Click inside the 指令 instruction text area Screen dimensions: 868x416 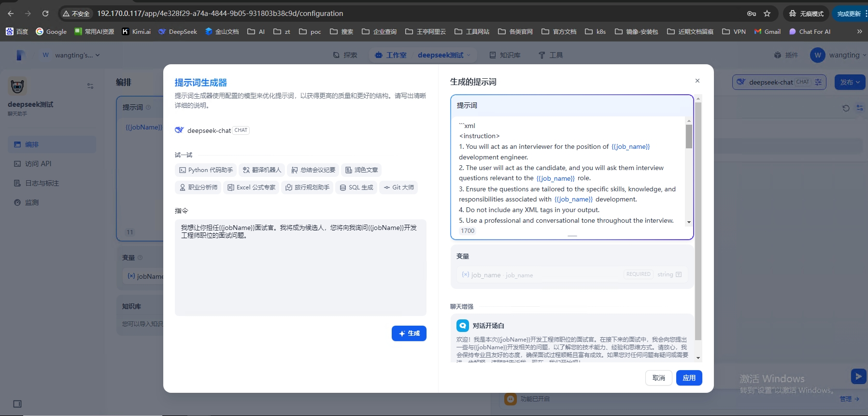300,268
